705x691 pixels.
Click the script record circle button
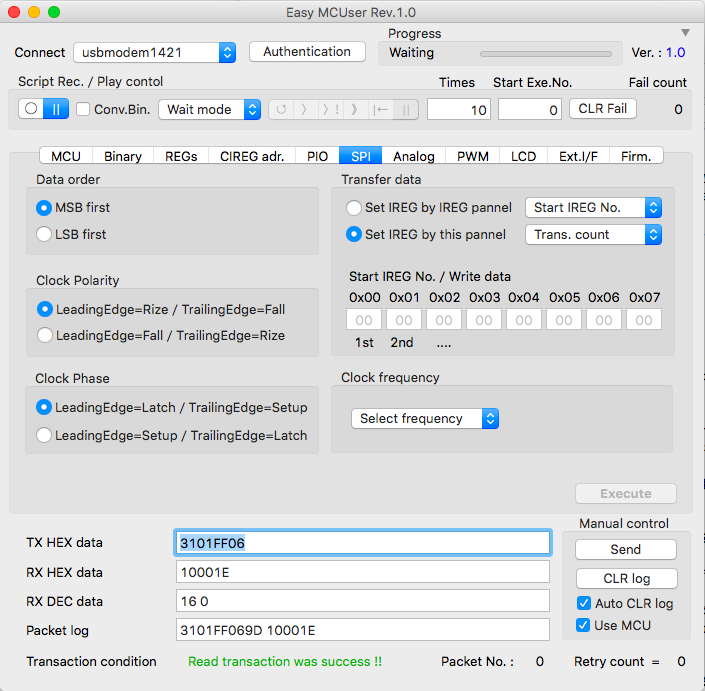31,109
